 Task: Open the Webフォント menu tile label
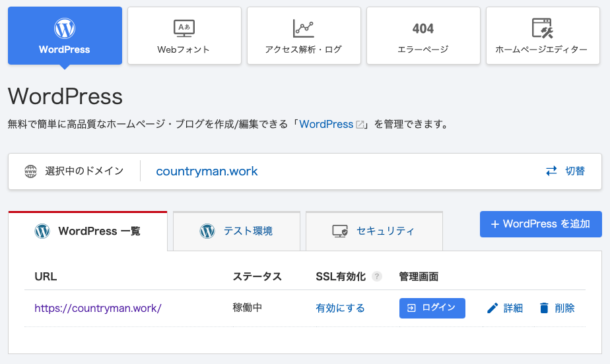point(184,49)
